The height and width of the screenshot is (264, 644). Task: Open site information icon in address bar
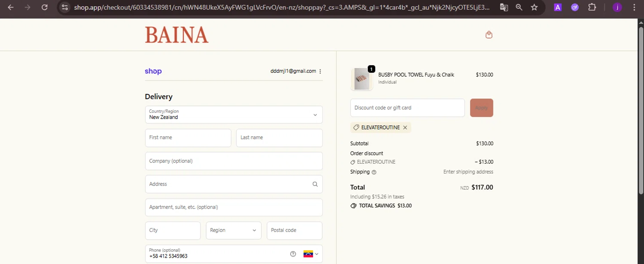point(65,7)
